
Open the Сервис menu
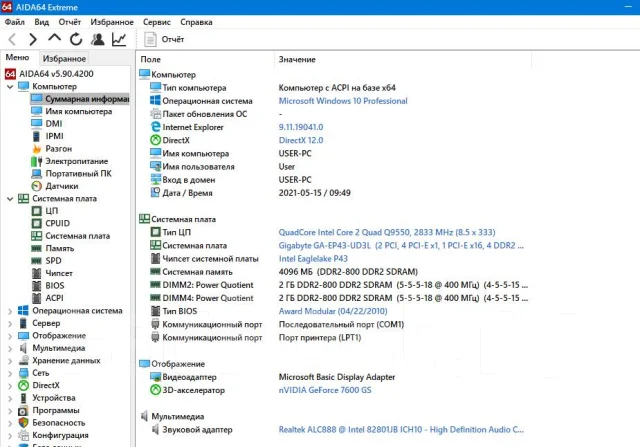(157, 22)
